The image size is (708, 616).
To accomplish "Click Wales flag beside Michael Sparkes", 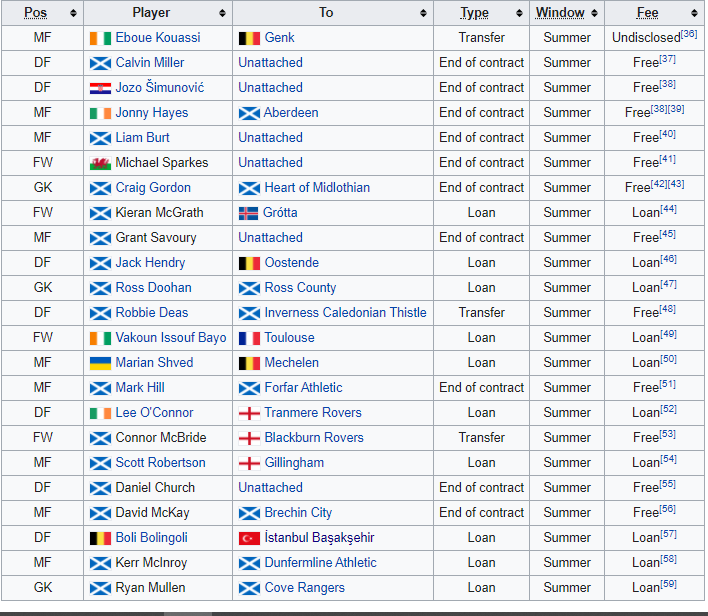I will (x=100, y=163).
